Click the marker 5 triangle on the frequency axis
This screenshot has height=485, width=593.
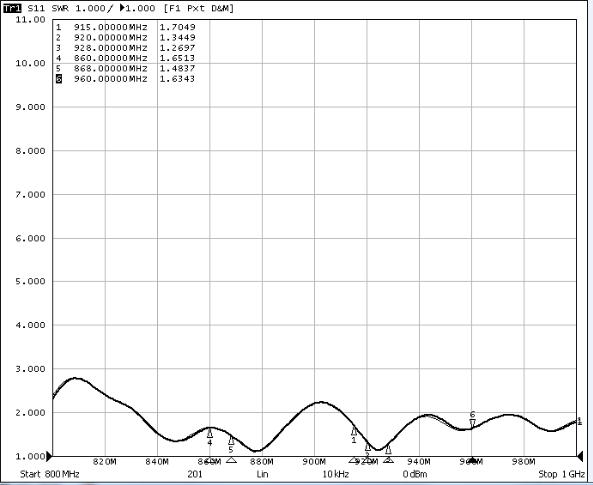coord(231,460)
